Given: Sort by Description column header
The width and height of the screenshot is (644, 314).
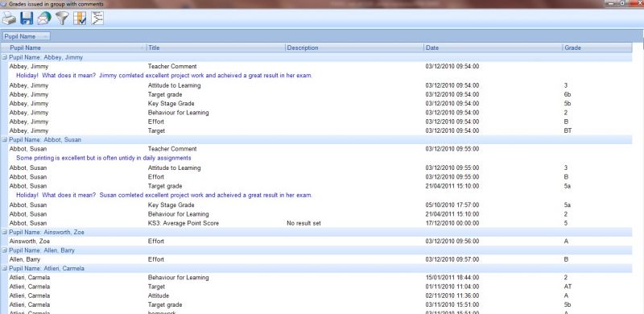Looking at the screenshot, I should click(x=354, y=48).
